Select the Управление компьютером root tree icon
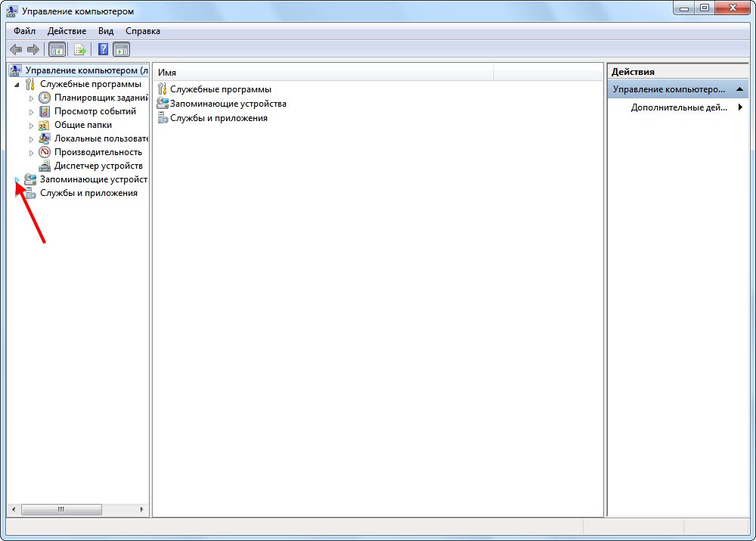Image resolution: width=756 pixels, height=541 pixels. (x=15, y=70)
